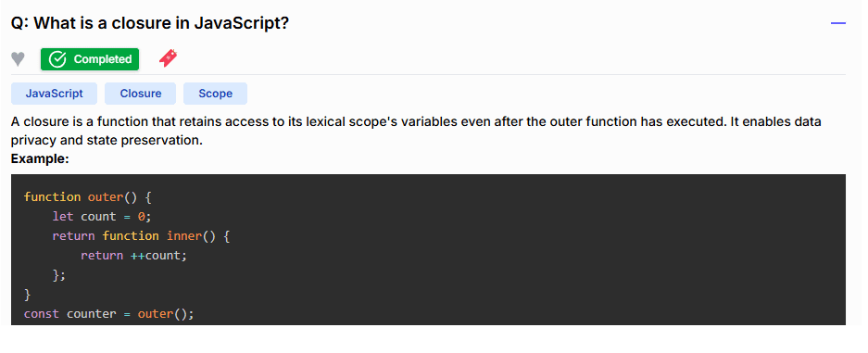The width and height of the screenshot is (868, 353).
Task: Collapse the question using the minus icon
Action: tap(838, 23)
